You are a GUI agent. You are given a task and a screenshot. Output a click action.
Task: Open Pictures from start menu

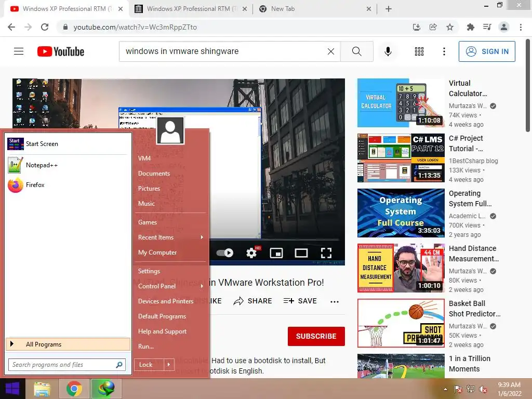[x=149, y=188]
